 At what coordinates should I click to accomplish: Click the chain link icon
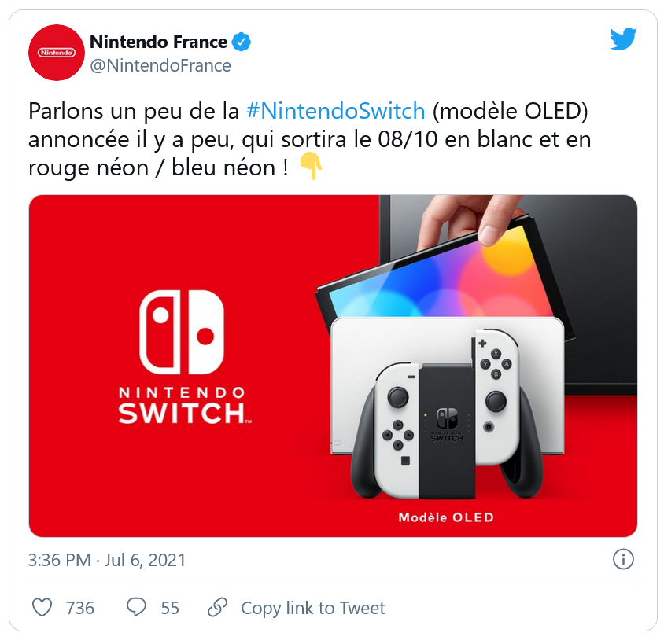(x=218, y=607)
